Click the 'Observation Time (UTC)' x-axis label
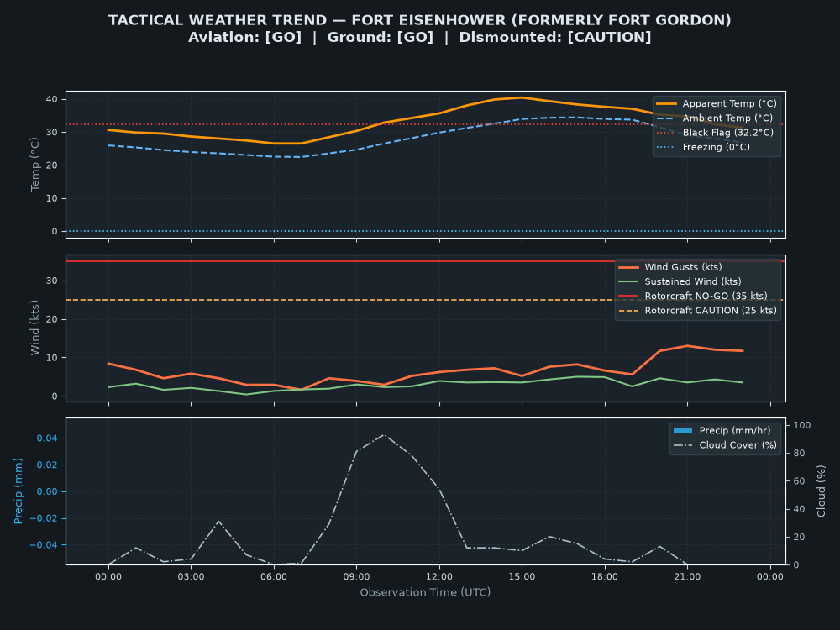Image resolution: width=840 pixels, height=630 pixels. coord(425,592)
